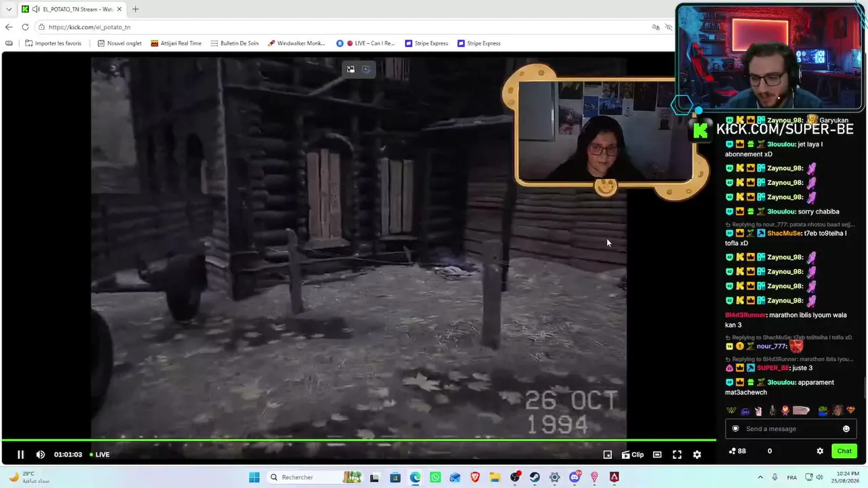
Task: Go back in the browser
Action: (9, 27)
